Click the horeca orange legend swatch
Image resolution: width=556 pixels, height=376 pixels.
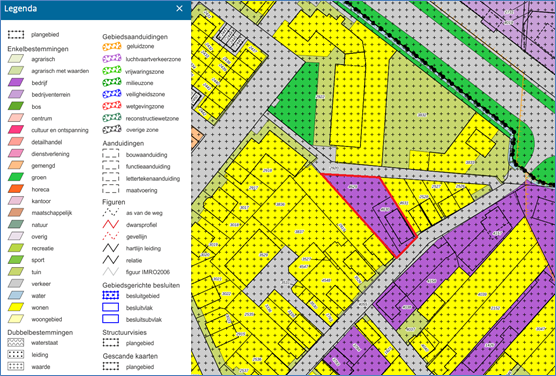(16, 189)
